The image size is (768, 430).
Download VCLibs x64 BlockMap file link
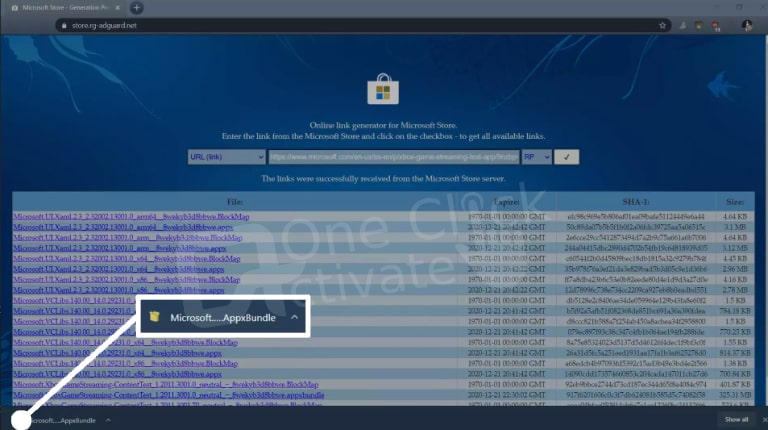(x=125, y=343)
